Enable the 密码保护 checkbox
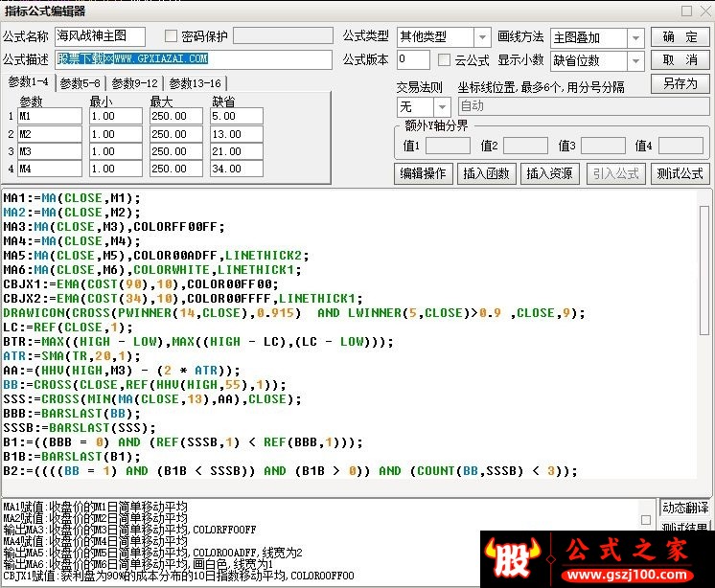The width and height of the screenshot is (715, 588). (x=171, y=36)
